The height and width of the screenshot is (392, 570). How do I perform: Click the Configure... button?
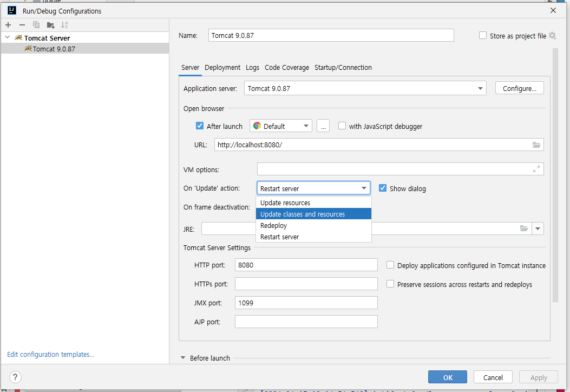(520, 88)
